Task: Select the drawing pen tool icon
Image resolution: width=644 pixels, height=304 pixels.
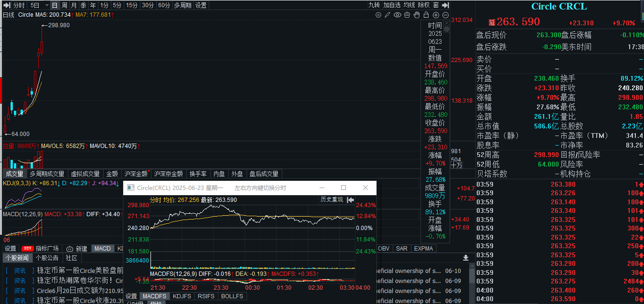Action: point(388,15)
